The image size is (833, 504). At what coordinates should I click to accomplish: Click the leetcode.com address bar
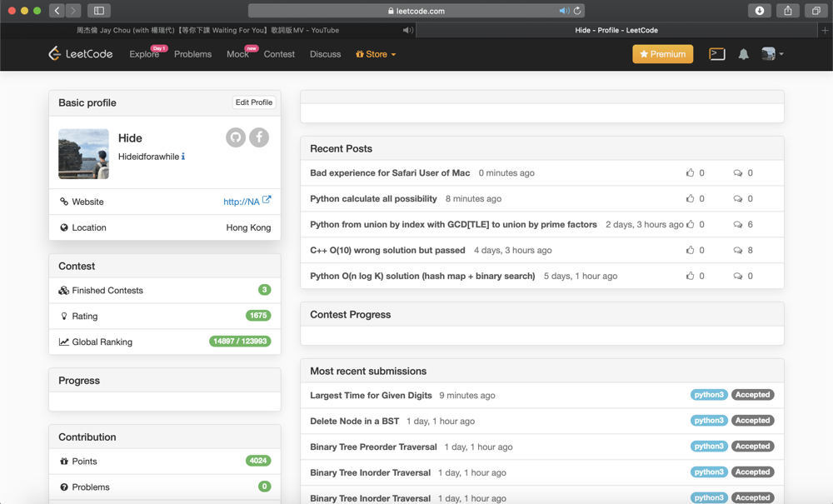(x=416, y=11)
